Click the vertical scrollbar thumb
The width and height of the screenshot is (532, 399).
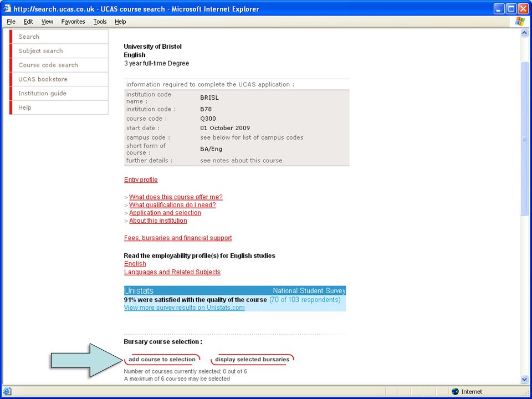point(524,139)
